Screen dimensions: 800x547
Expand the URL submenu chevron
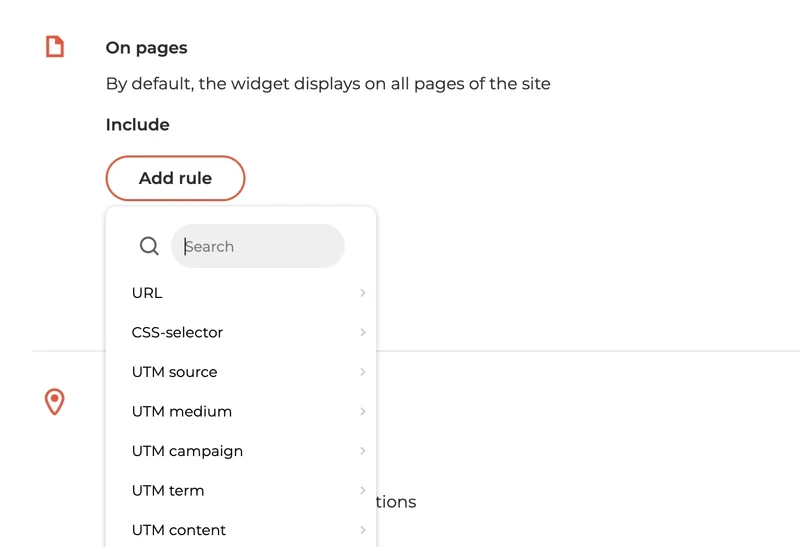pyautogui.click(x=363, y=293)
